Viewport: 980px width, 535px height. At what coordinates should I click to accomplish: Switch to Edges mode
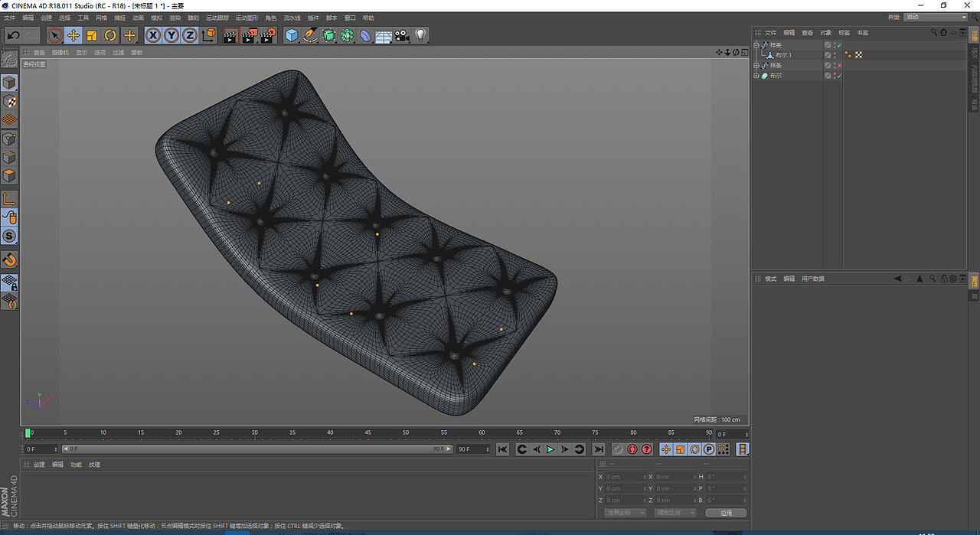point(9,157)
